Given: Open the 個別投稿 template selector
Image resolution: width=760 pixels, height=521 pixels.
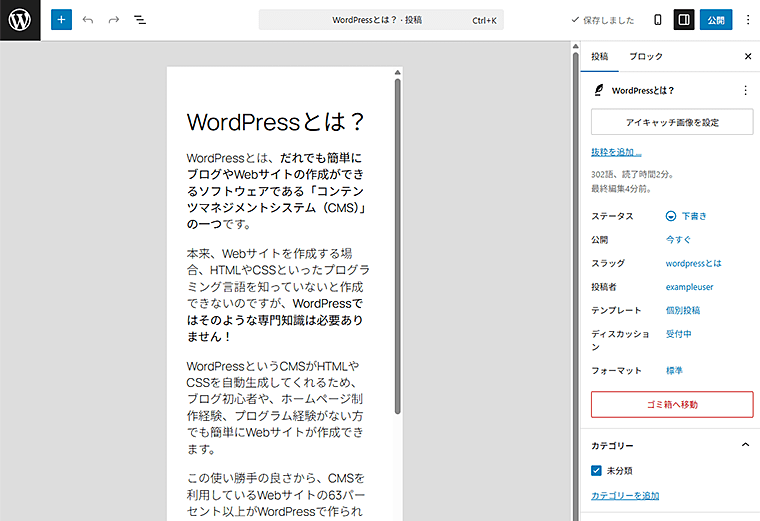Looking at the screenshot, I should pos(682,310).
